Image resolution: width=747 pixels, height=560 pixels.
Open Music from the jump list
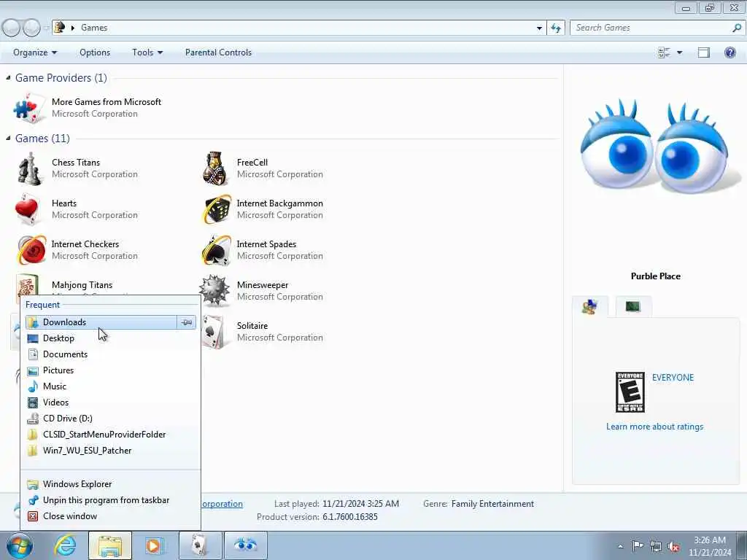tap(111, 386)
